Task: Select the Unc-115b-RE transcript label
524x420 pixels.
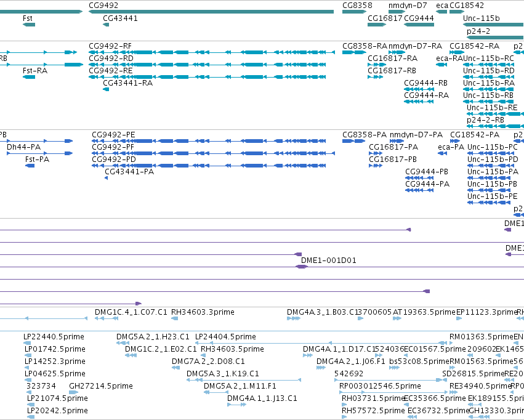Action: (x=492, y=108)
